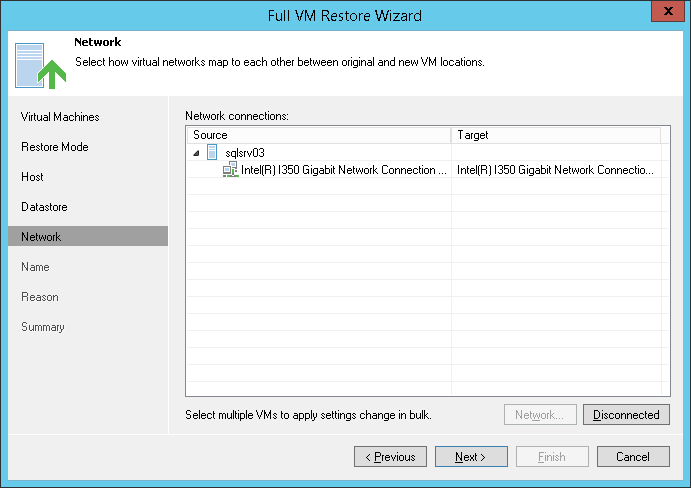
Task: Jump to the Name step
Action: point(35,267)
